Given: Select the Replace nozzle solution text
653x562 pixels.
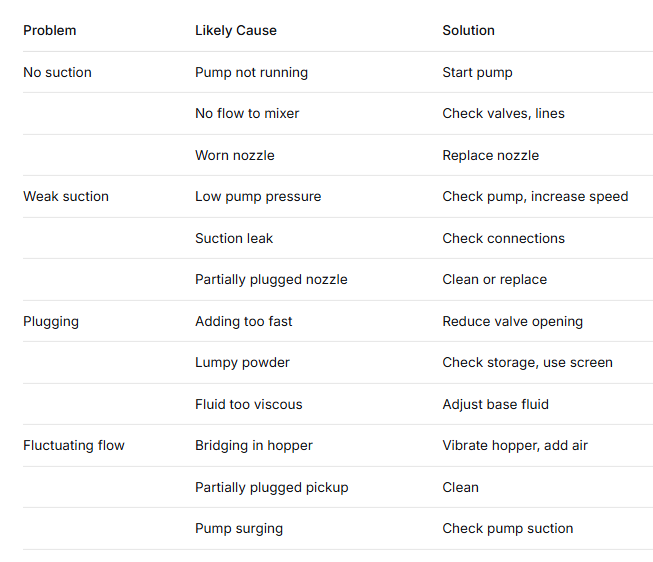Looking at the screenshot, I should [490, 155].
